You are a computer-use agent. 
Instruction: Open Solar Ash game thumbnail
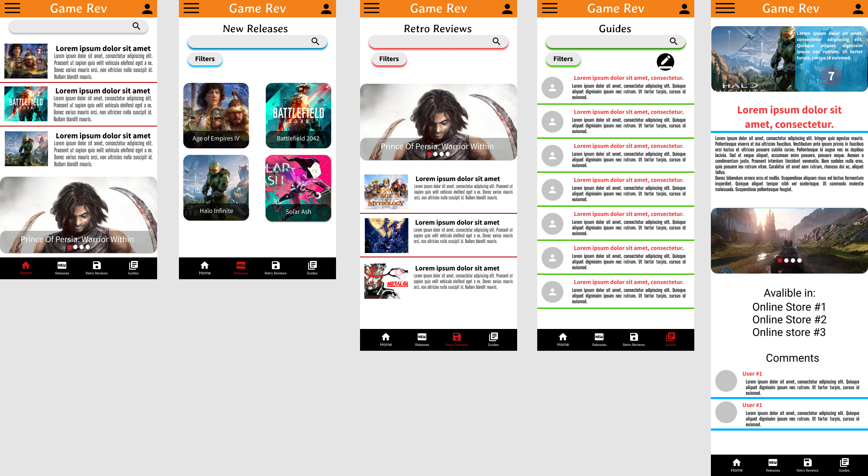298,188
